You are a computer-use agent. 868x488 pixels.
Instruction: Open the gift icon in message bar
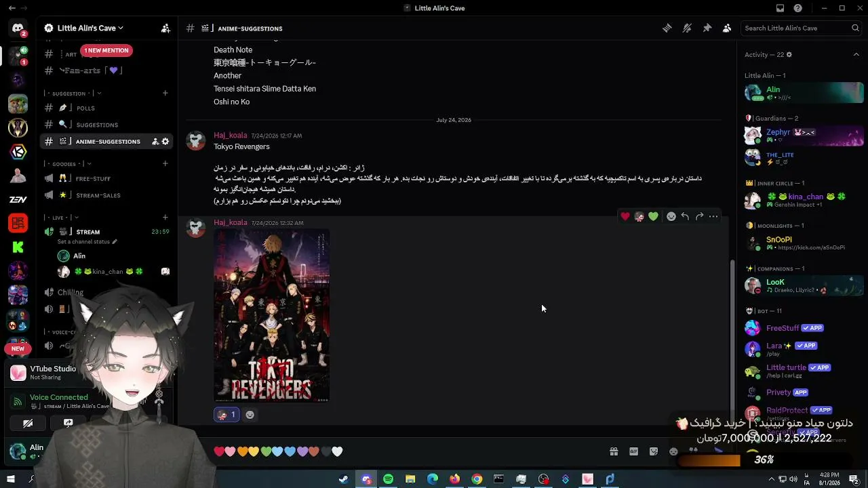pos(614,451)
